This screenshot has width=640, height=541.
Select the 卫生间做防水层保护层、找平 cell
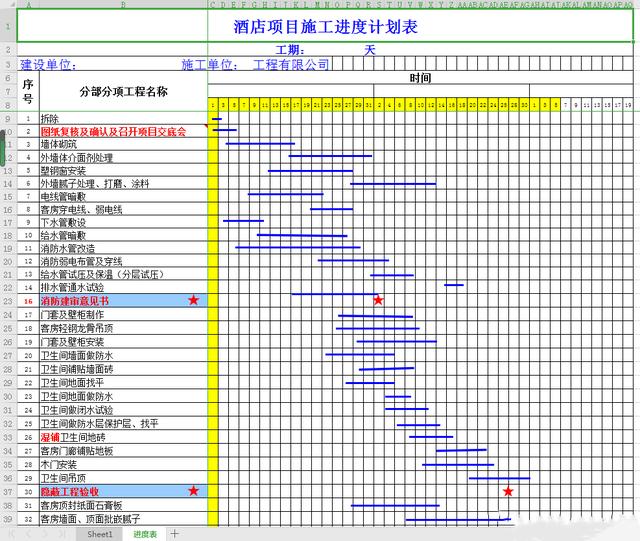(x=124, y=424)
